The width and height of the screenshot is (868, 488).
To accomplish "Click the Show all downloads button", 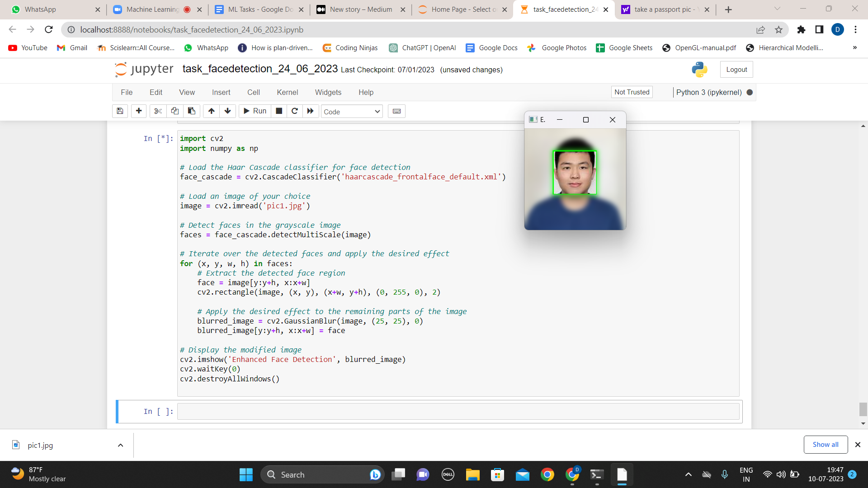I will (825, 445).
